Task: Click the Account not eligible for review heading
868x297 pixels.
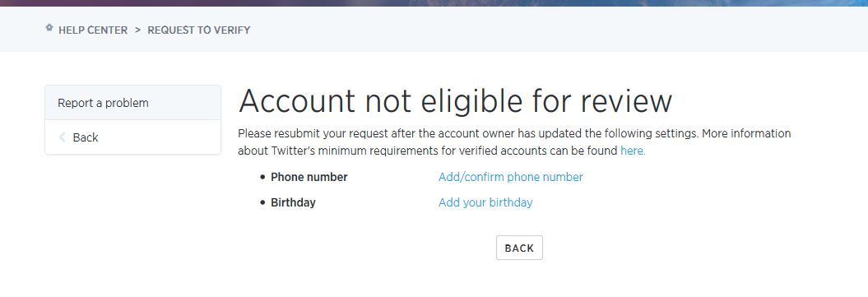Action: pos(455,101)
